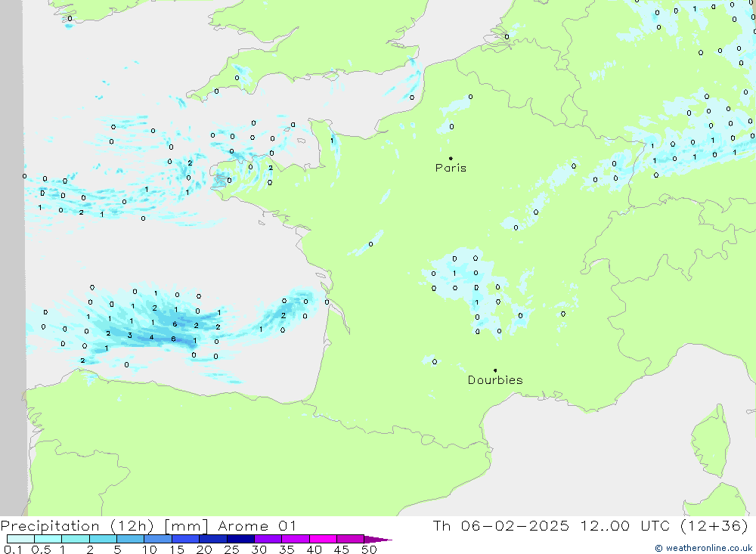Viewport: 756px width, 554px height.
Task: Click the '35' legend scale label
Action: pos(287,549)
